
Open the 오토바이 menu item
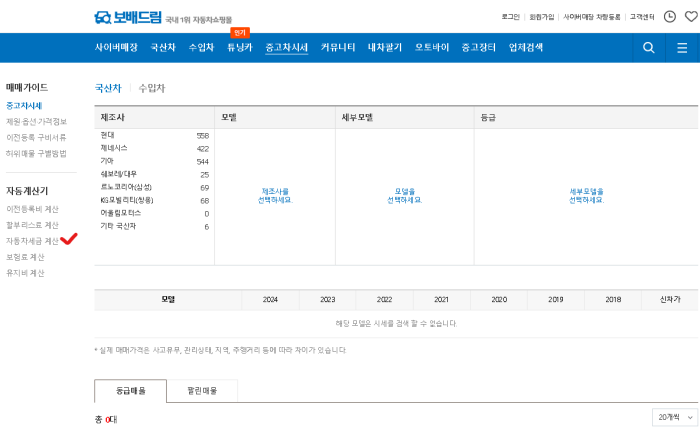coord(432,47)
